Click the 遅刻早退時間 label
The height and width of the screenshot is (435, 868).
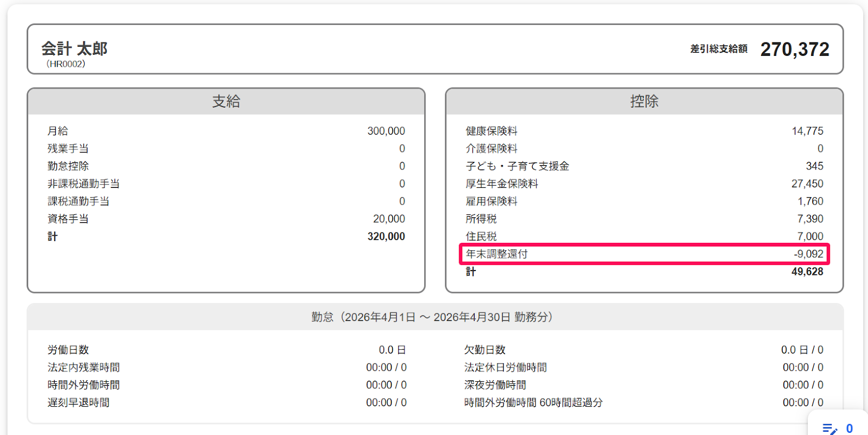79,402
